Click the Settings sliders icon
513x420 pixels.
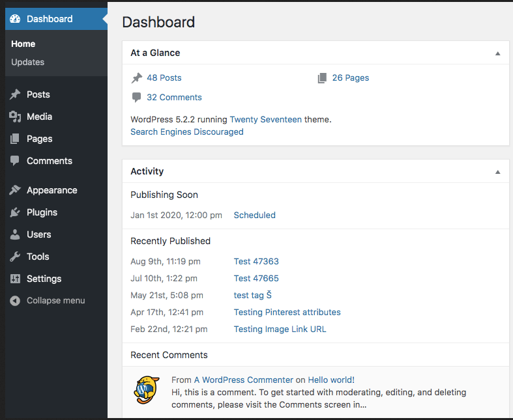(15, 279)
